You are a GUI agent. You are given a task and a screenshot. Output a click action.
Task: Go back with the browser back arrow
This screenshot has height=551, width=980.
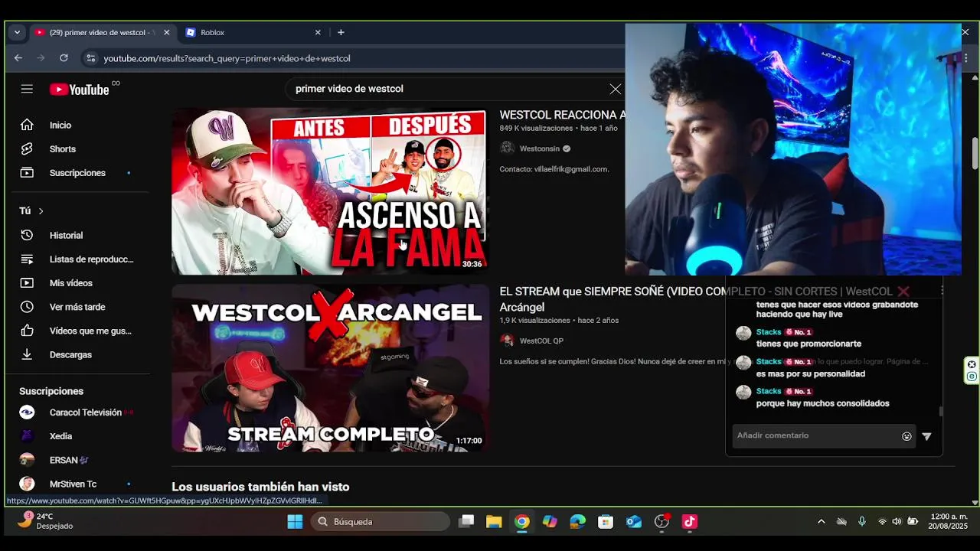(x=18, y=58)
